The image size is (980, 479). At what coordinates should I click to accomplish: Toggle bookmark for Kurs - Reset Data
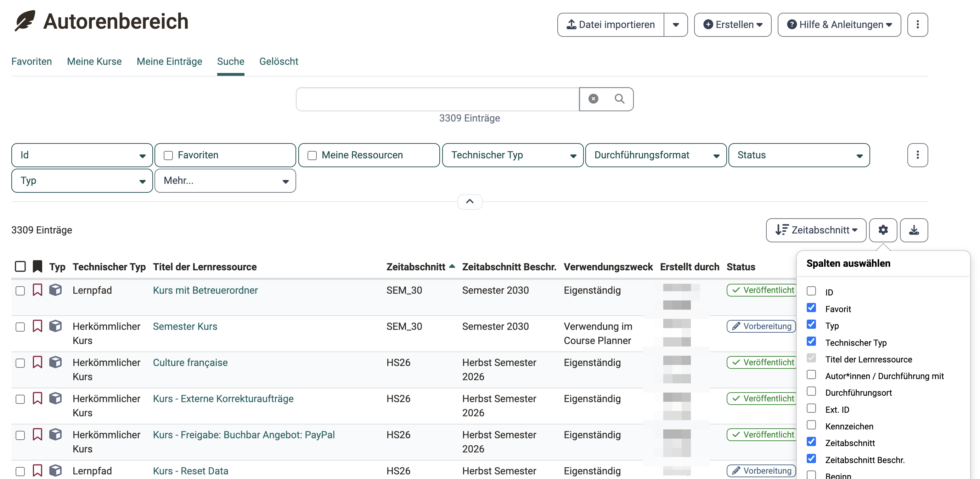[x=37, y=470]
